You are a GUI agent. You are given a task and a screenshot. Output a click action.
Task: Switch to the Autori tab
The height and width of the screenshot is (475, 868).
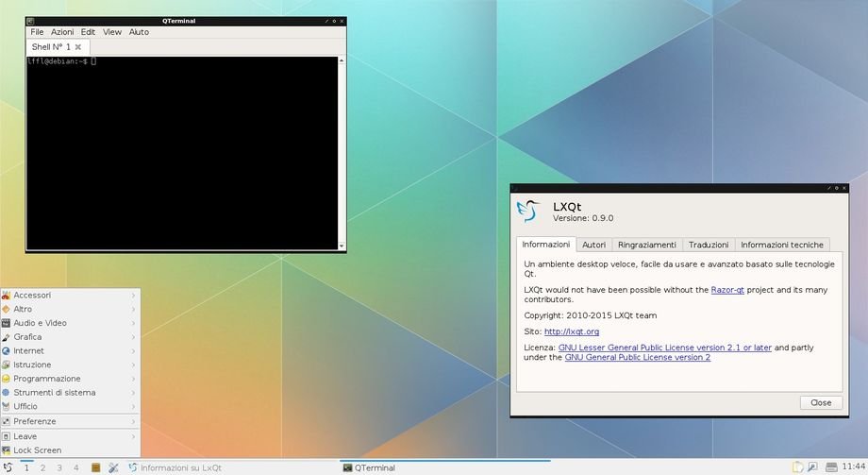coord(593,245)
